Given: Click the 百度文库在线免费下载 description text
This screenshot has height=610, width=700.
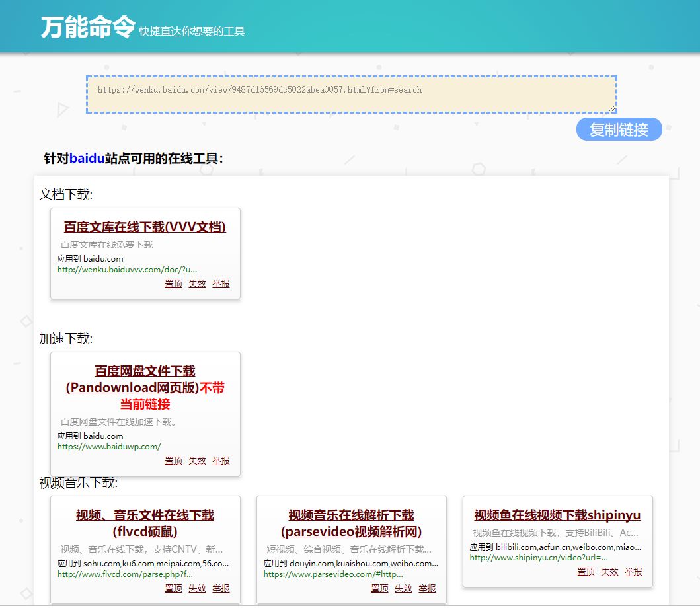Looking at the screenshot, I should point(106,245).
